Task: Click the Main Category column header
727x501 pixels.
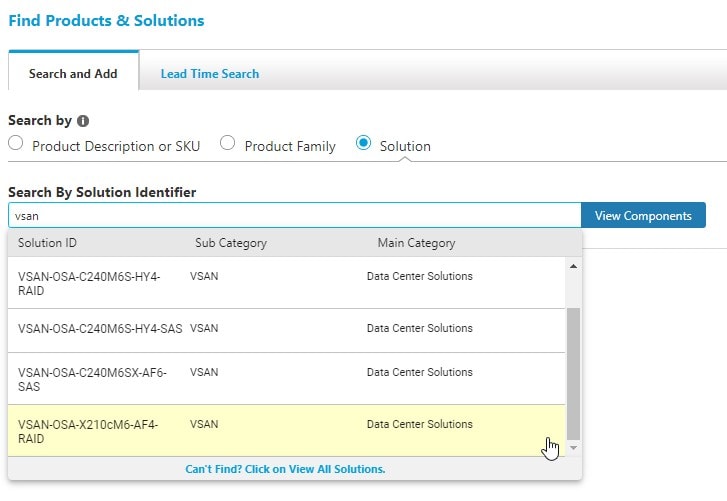Action: pyautogui.click(x=416, y=243)
